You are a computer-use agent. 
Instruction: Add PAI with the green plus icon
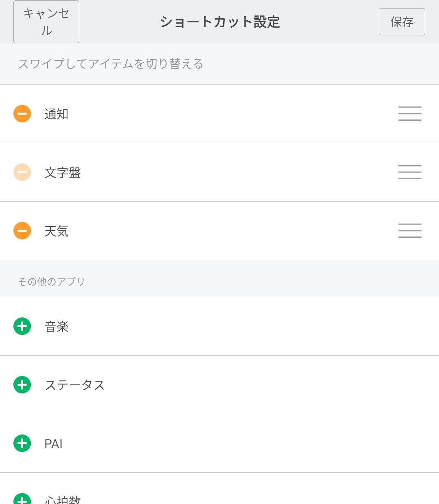(x=22, y=443)
